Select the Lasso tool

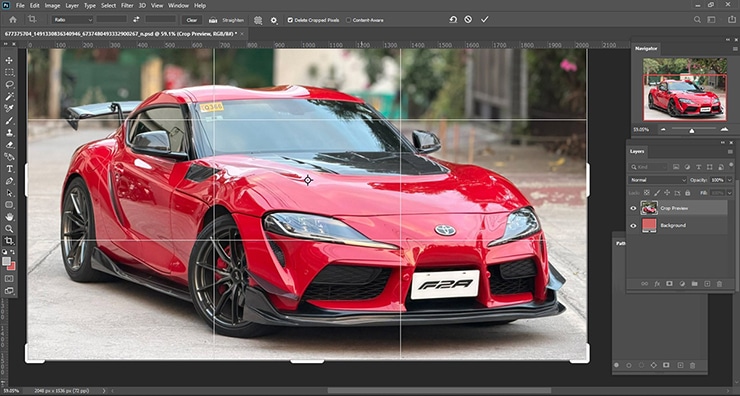(9, 84)
